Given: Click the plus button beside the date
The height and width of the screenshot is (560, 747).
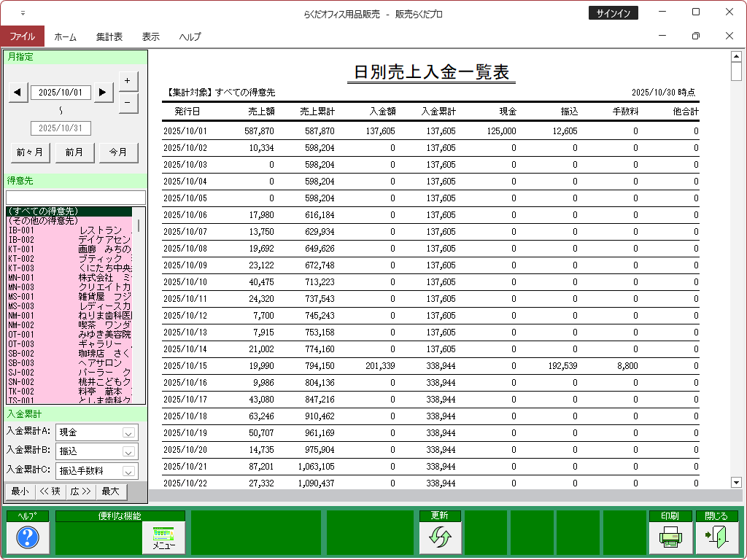Looking at the screenshot, I should tap(128, 80).
